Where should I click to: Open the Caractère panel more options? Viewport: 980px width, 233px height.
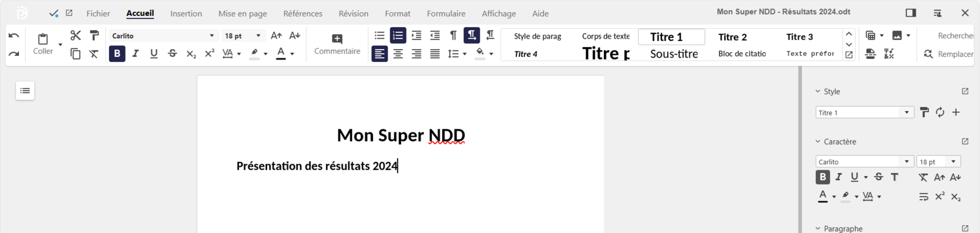965,142
